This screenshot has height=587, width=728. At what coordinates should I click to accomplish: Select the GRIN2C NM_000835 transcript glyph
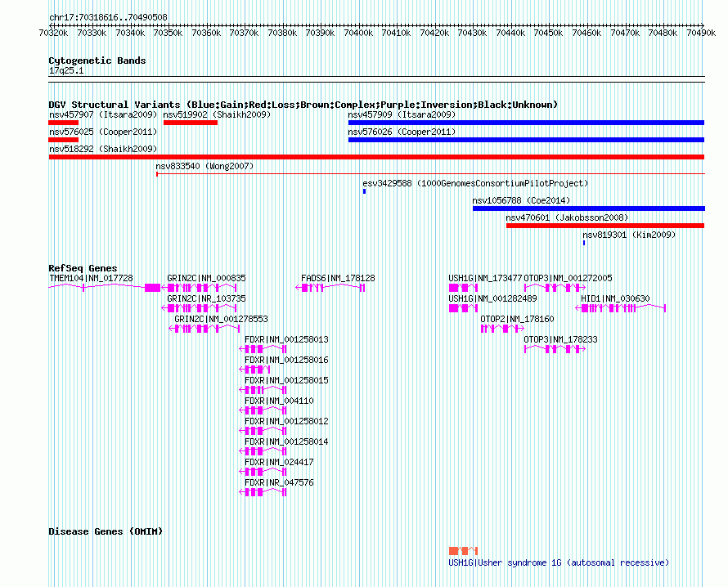point(200,288)
